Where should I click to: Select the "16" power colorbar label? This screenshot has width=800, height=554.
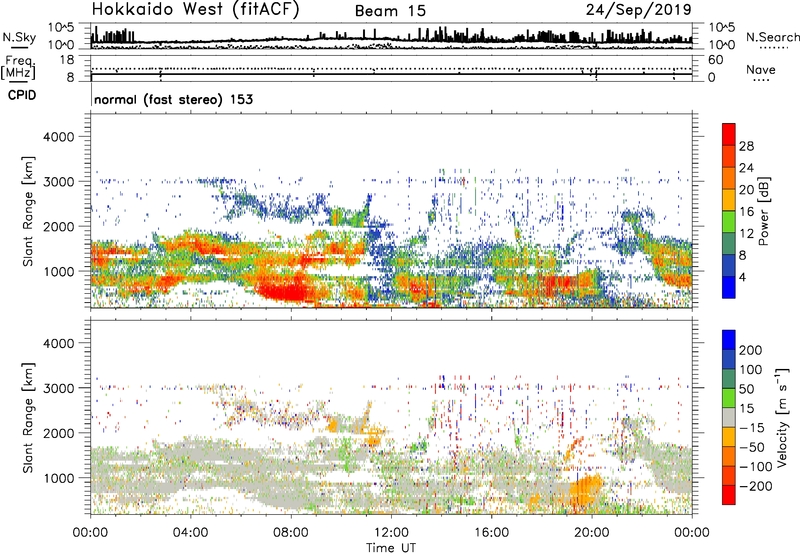[x=746, y=212]
